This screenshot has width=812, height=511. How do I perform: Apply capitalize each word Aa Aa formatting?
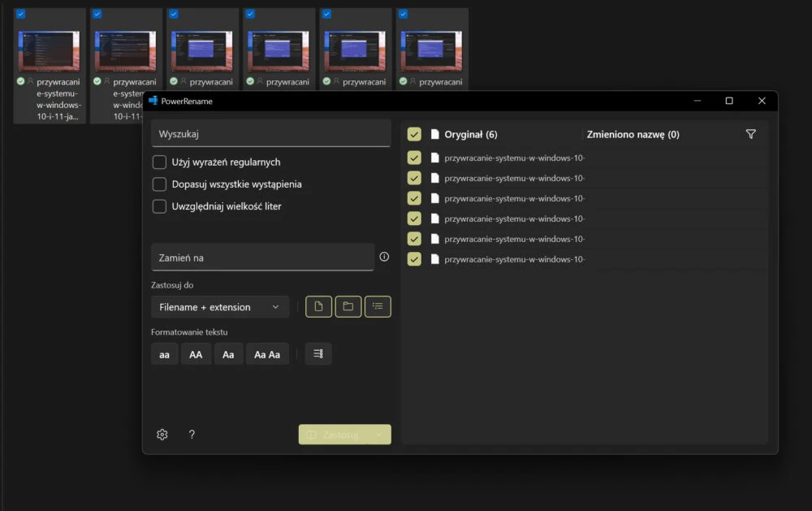coord(267,354)
